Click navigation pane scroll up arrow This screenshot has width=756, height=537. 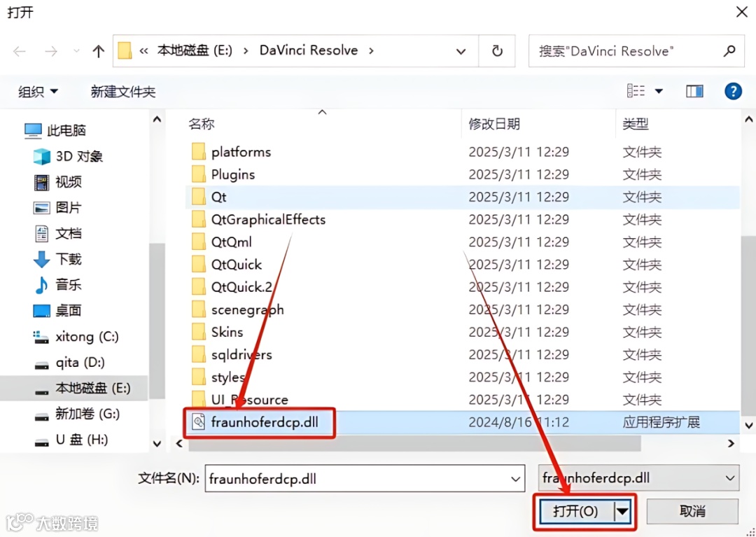(157, 119)
